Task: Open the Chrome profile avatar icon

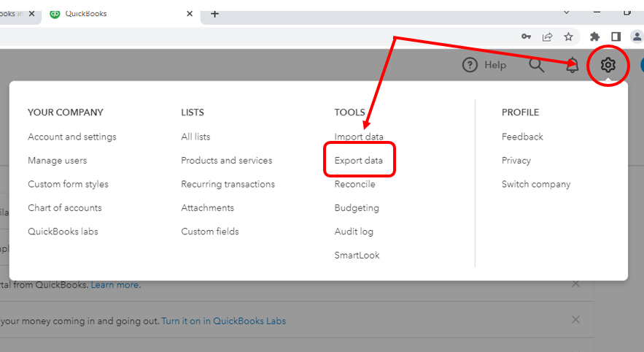Action: (x=637, y=37)
